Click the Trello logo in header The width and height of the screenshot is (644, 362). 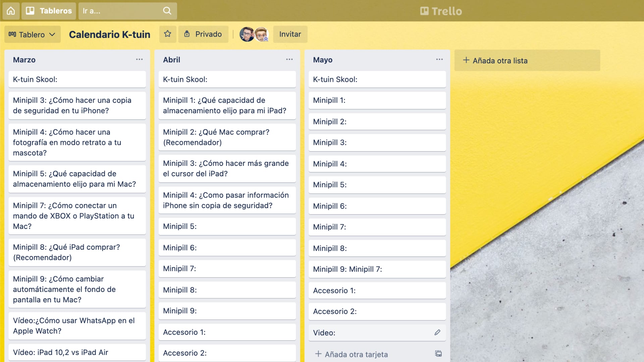[441, 11]
